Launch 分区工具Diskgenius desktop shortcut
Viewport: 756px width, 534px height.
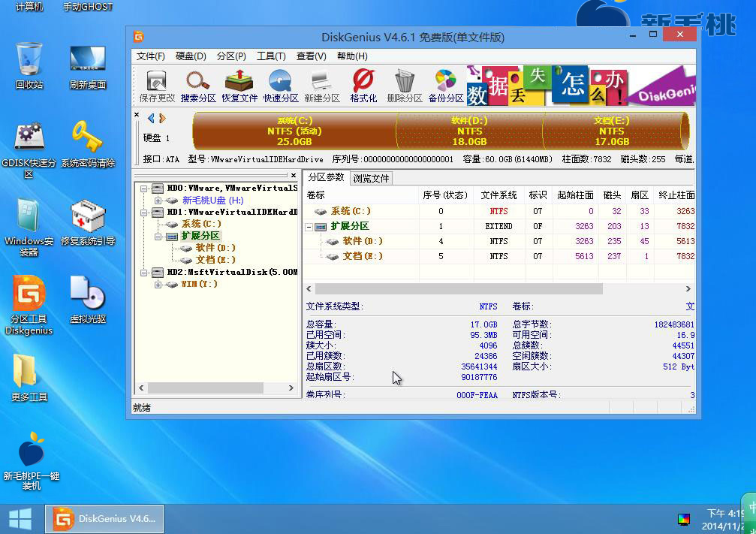pyautogui.click(x=29, y=305)
